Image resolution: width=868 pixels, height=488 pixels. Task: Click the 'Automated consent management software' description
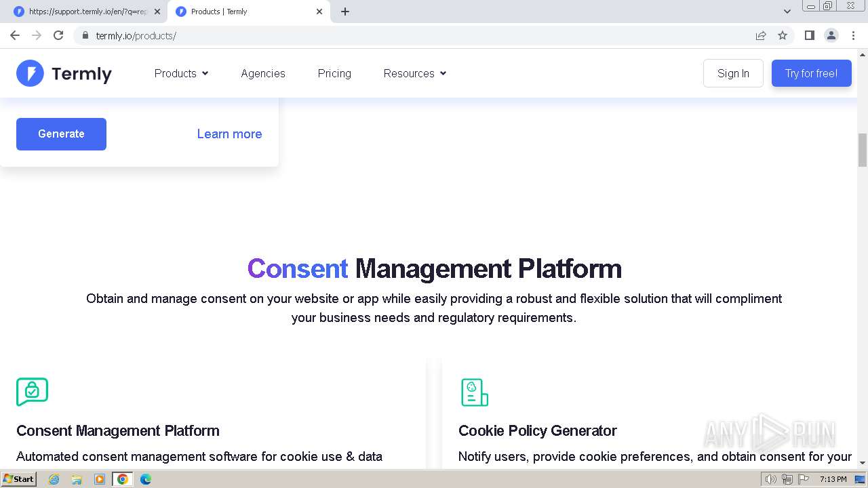tap(199, 457)
